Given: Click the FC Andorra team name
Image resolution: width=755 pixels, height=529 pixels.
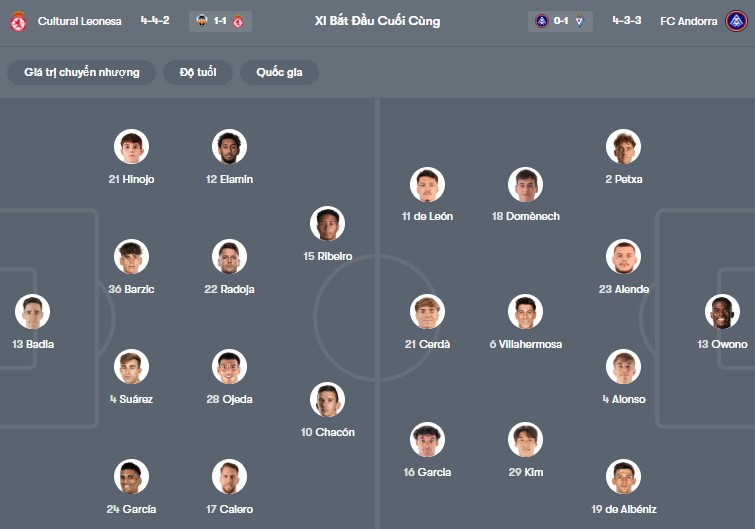Looking at the screenshot, I should point(689,21).
